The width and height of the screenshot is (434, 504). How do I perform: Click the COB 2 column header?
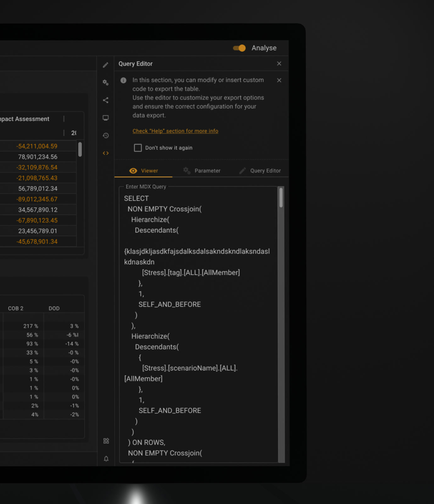click(16, 308)
